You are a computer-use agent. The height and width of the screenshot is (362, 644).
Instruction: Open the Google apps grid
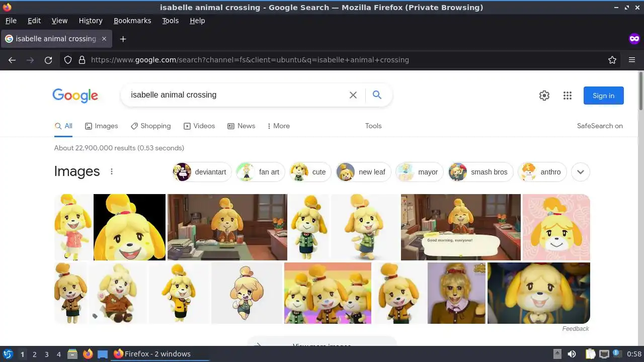[568, 96]
